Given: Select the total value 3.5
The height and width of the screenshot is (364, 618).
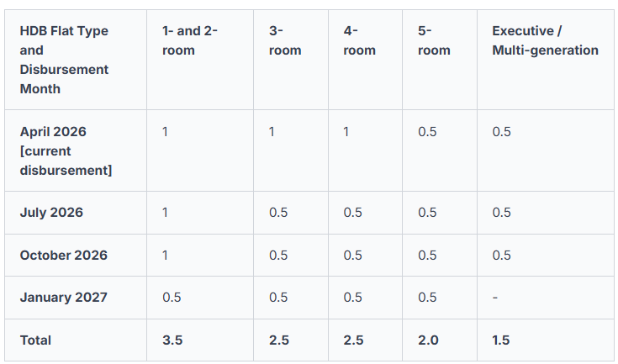Looking at the screenshot, I should click(172, 340).
